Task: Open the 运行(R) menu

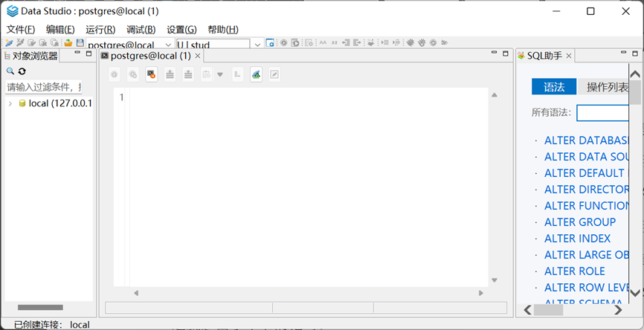Action: pos(100,30)
